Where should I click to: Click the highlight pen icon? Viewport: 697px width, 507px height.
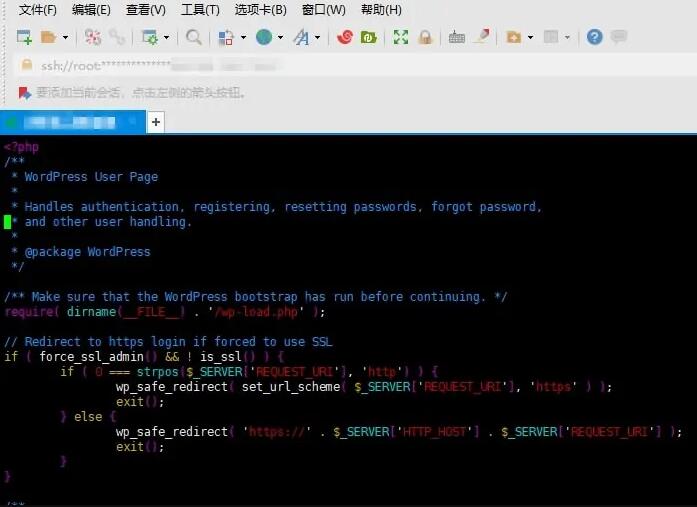(x=482, y=36)
